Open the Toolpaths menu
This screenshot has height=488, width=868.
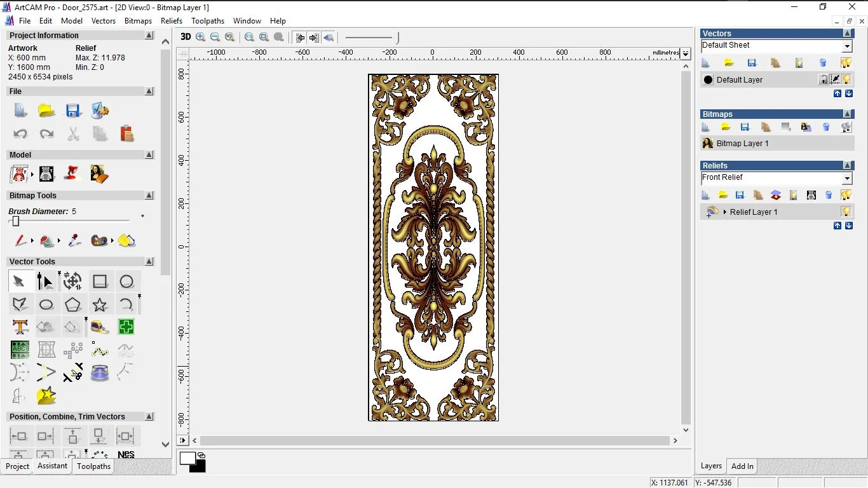click(x=208, y=21)
